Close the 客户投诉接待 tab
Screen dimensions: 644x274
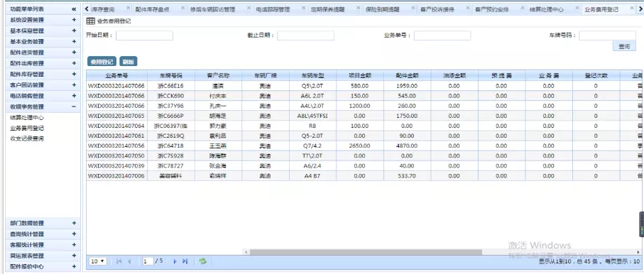(467, 8)
